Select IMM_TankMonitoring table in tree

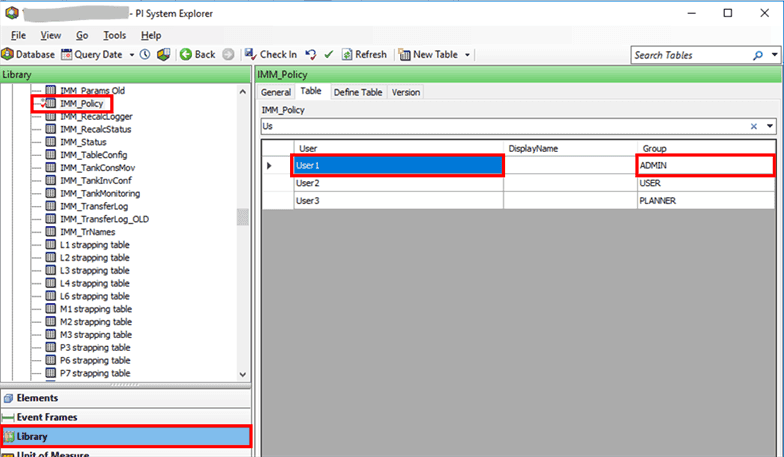[x=100, y=194]
